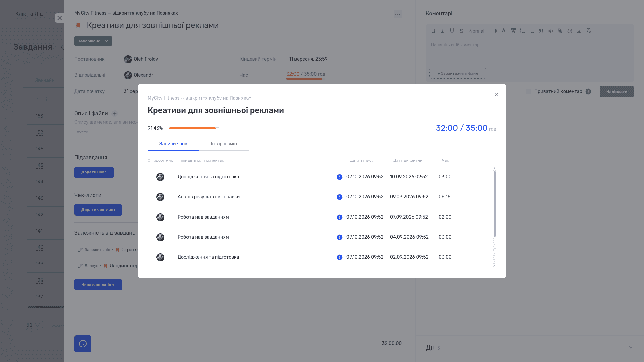Expand the Дії section chevron
The width and height of the screenshot is (644, 362).
coord(631,347)
